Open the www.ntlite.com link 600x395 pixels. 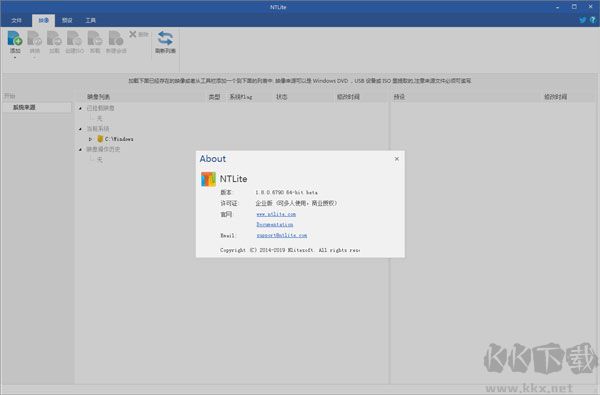[276, 214]
